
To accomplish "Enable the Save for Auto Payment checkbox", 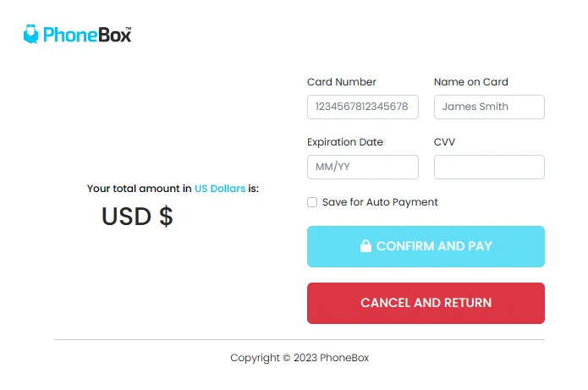I will [x=312, y=202].
